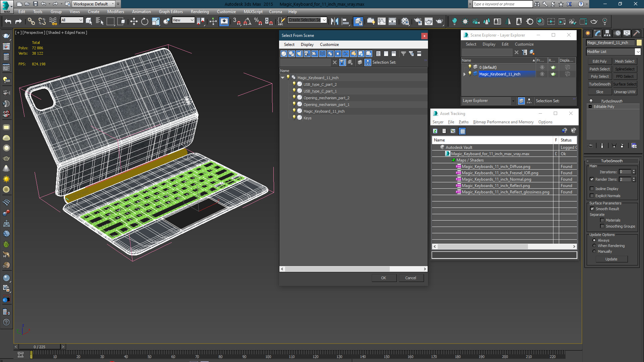Open the selection filter All dropdown

click(72, 20)
